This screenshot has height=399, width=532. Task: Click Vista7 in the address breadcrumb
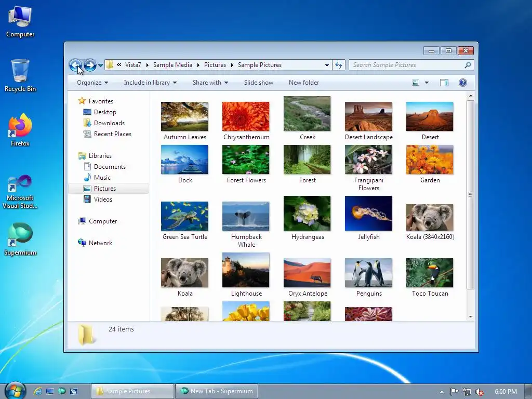point(133,65)
